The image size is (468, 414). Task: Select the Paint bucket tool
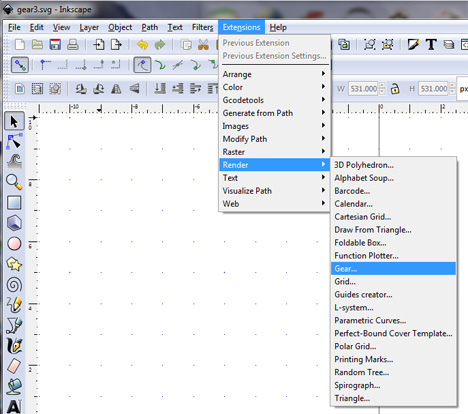(x=14, y=386)
